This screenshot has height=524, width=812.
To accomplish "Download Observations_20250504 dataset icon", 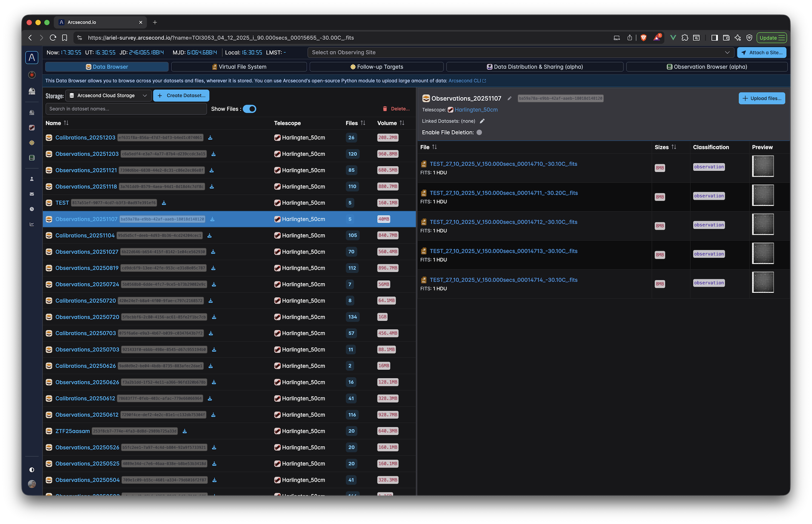I will pyautogui.click(x=215, y=480).
